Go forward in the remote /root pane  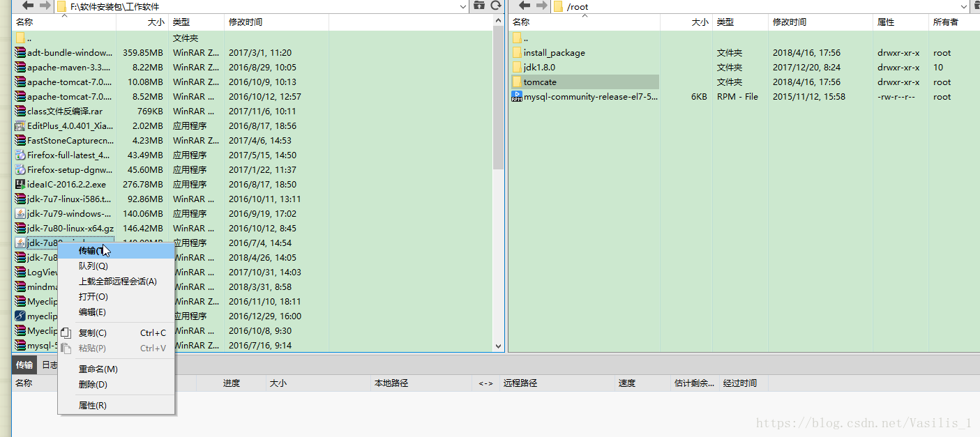[541, 6]
